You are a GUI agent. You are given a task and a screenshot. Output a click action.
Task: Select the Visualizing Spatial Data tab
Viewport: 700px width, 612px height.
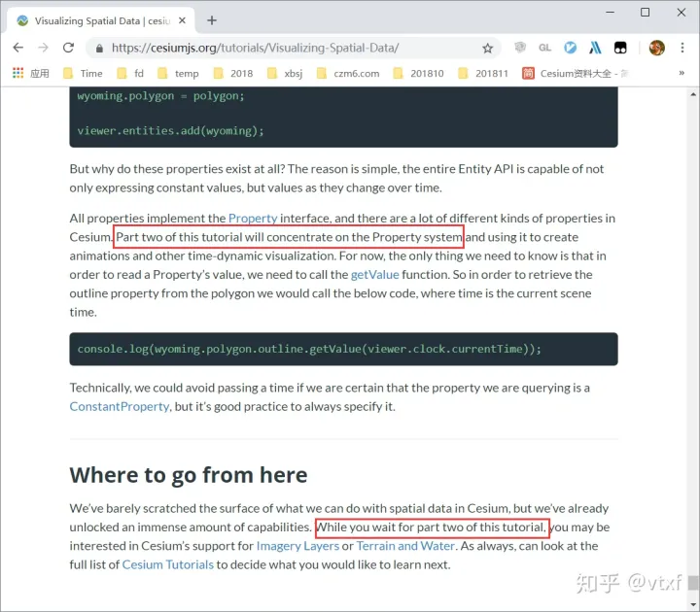point(97,19)
